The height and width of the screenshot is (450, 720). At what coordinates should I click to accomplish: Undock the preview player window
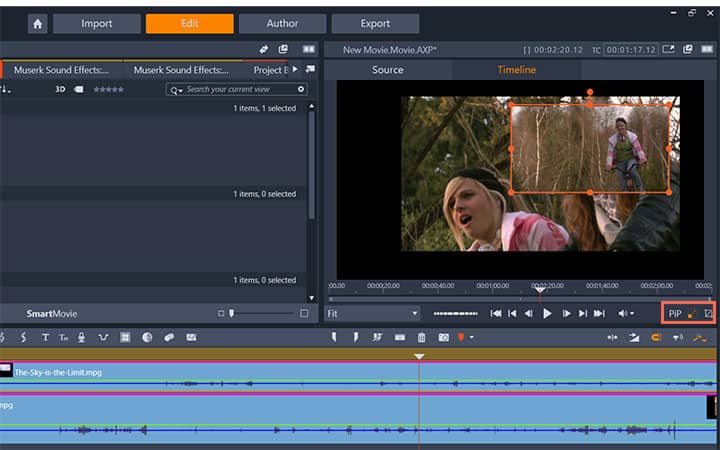pos(687,49)
